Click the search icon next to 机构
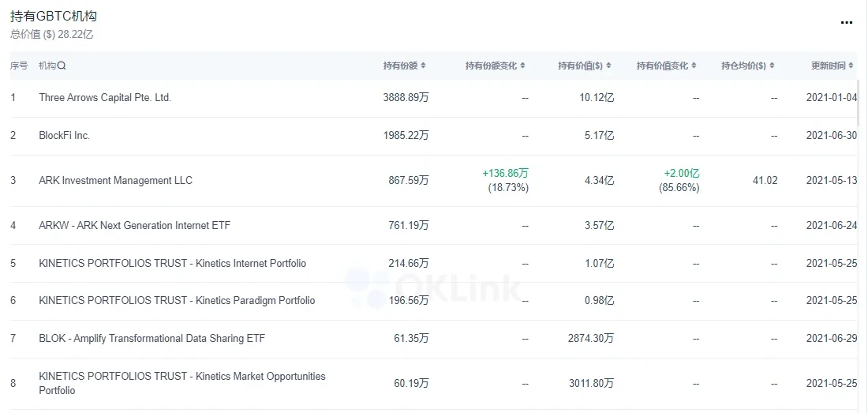Image resolution: width=868 pixels, height=413 pixels. [62, 66]
